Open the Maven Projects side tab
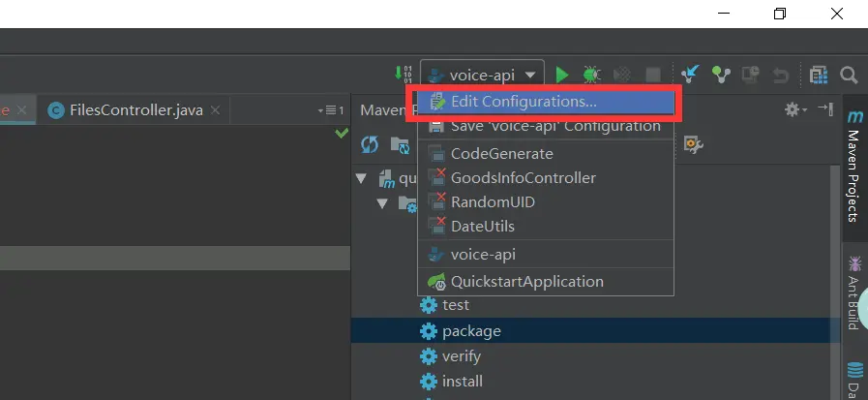 tap(854, 167)
